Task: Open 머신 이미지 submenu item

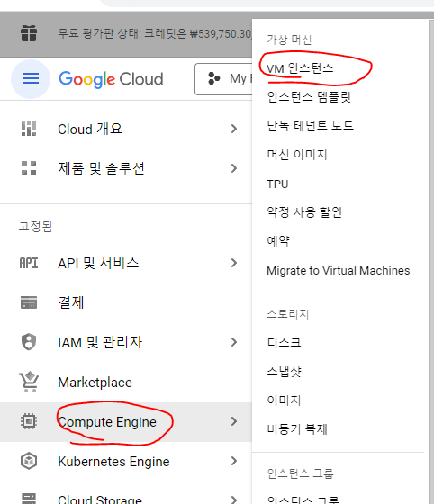Action: pos(297,155)
